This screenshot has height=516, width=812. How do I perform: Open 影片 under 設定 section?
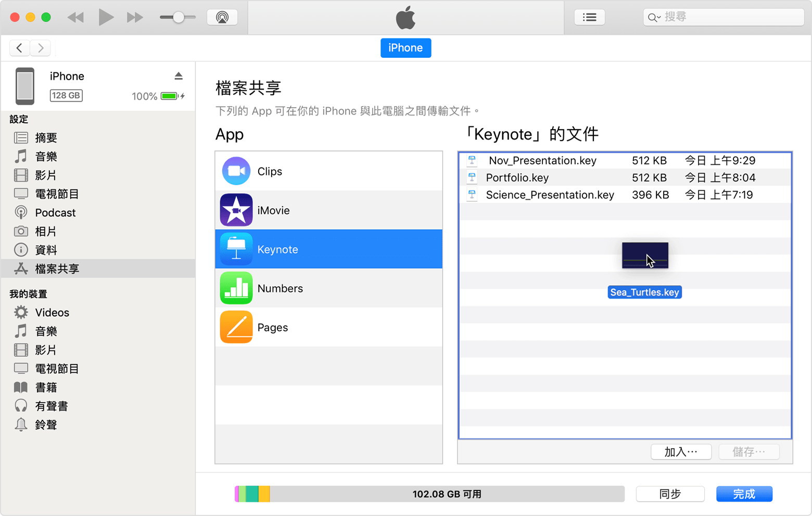tap(98, 175)
